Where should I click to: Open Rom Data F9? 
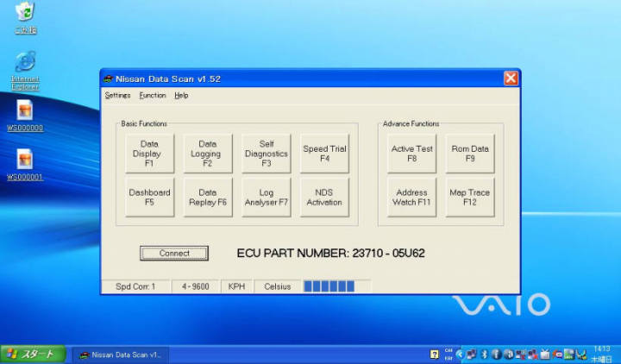click(470, 154)
